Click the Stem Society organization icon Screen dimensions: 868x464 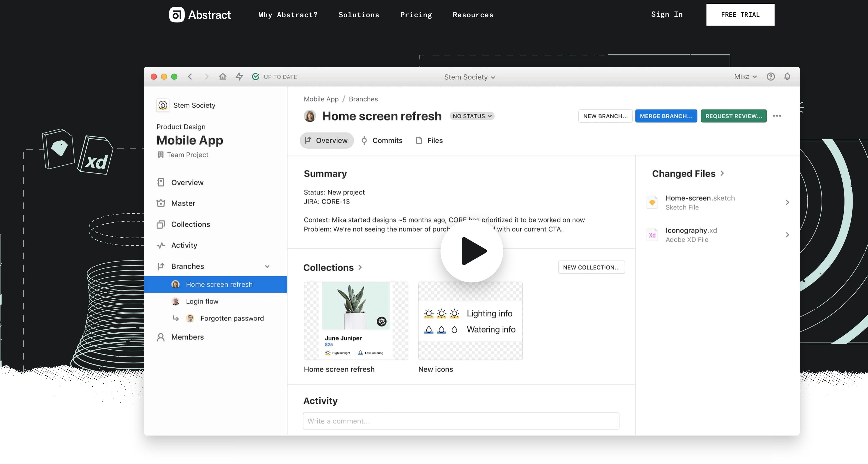(x=163, y=105)
